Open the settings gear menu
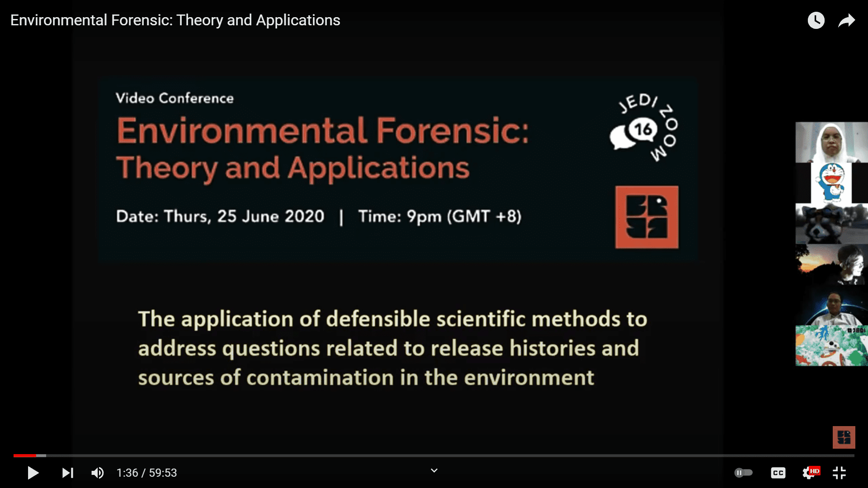 pyautogui.click(x=809, y=473)
